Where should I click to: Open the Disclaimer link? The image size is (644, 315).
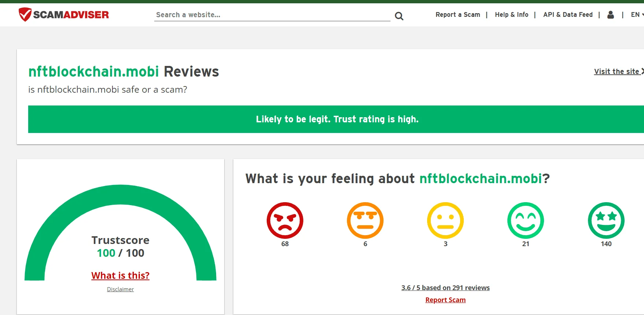121,289
